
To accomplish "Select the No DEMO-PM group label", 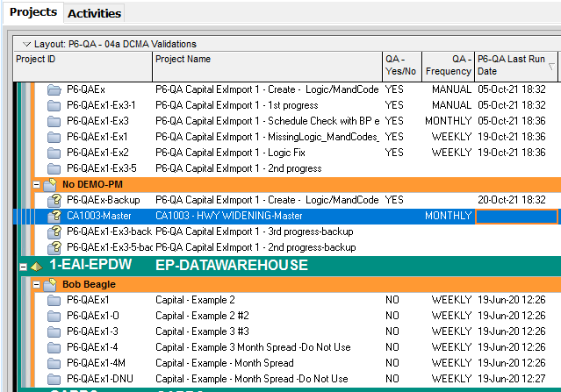I will (93, 184).
